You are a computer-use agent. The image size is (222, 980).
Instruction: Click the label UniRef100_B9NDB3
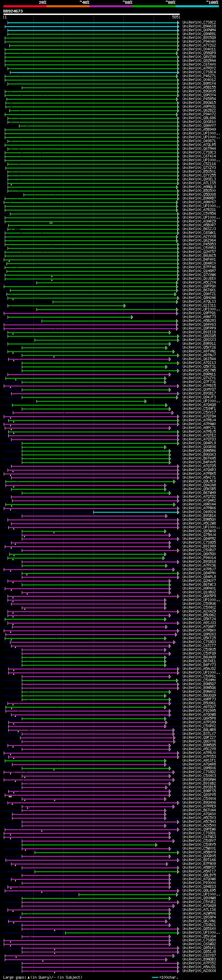pyautogui.click(x=199, y=959)
